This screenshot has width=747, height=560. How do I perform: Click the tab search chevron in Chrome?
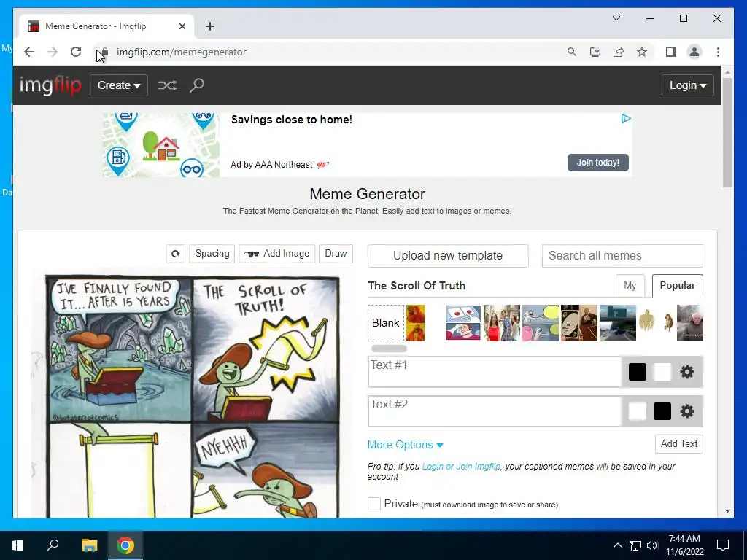point(616,18)
